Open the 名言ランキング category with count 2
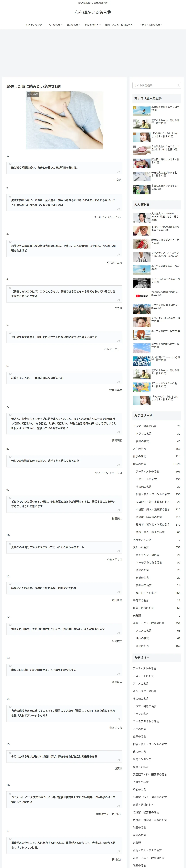Viewport: 186px width, 868px height. click(x=157, y=540)
